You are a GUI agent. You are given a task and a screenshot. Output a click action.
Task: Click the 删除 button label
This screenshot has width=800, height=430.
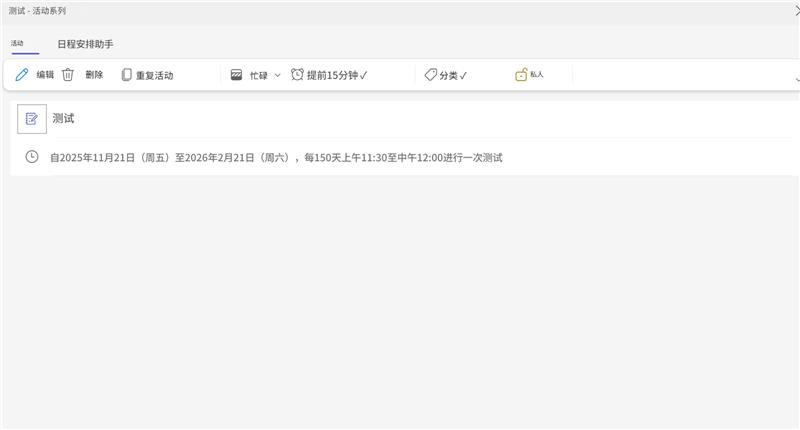coord(94,75)
